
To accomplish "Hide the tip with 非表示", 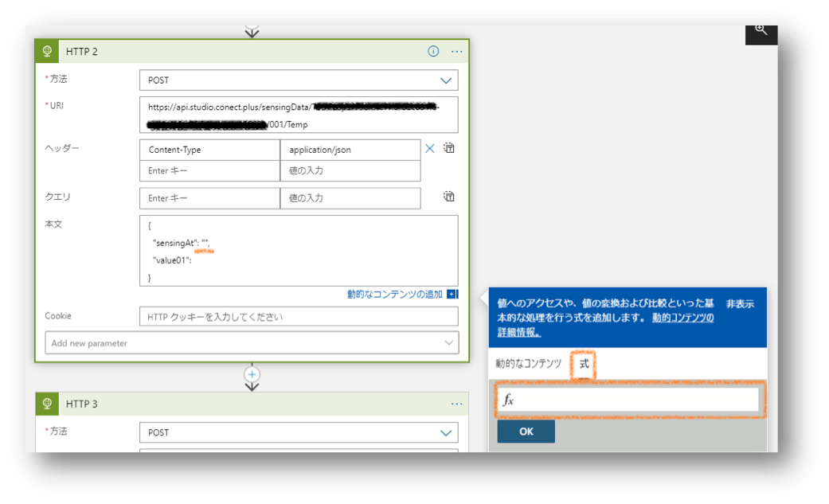I will (740, 303).
